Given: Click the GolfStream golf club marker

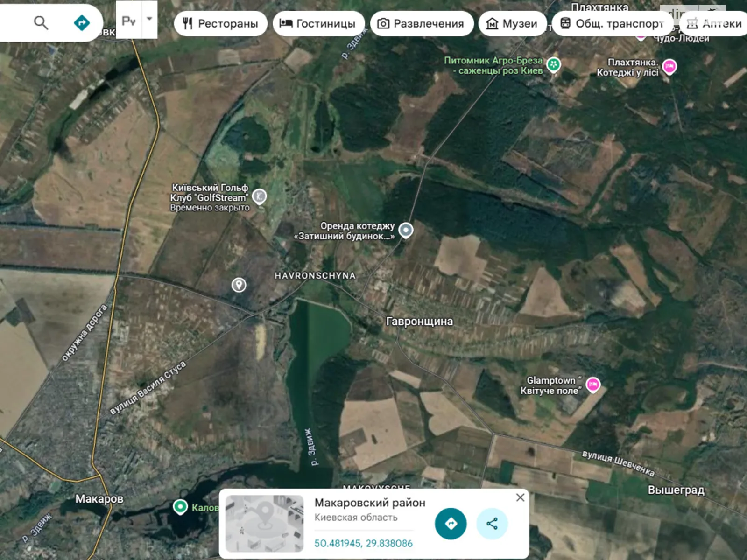Looking at the screenshot, I should tap(260, 196).
